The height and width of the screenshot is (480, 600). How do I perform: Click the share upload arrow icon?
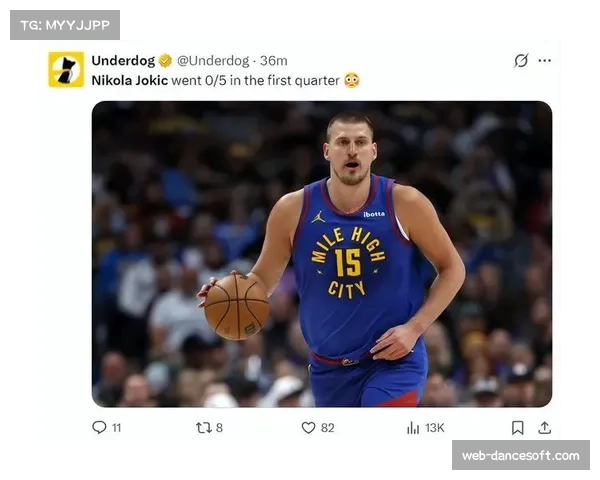[544, 427]
